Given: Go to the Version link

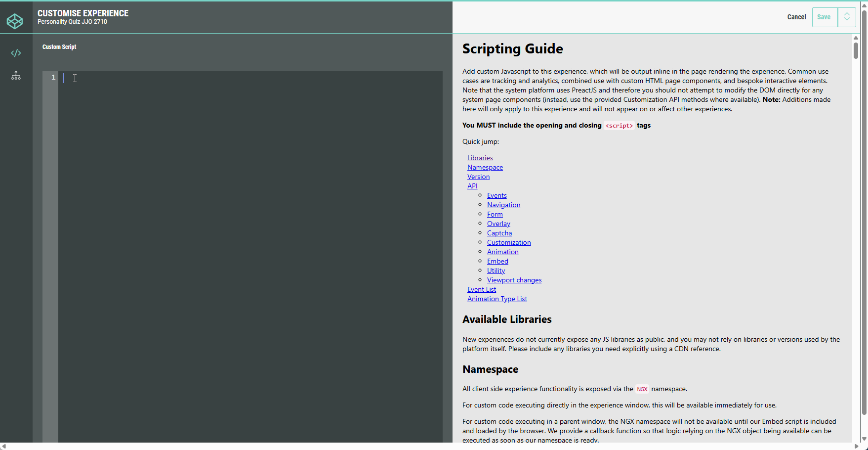Looking at the screenshot, I should (x=478, y=177).
